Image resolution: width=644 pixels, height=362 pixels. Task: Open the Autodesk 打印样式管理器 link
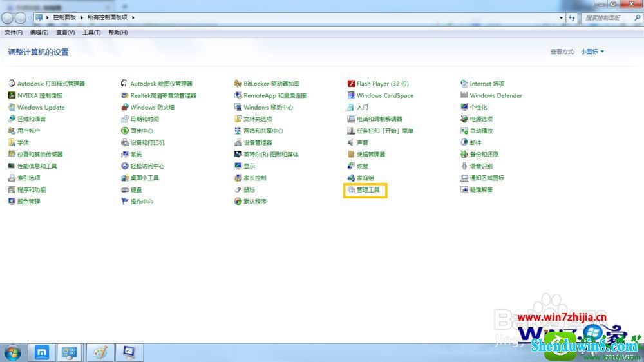pyautogui.click(x=51, y=83)
